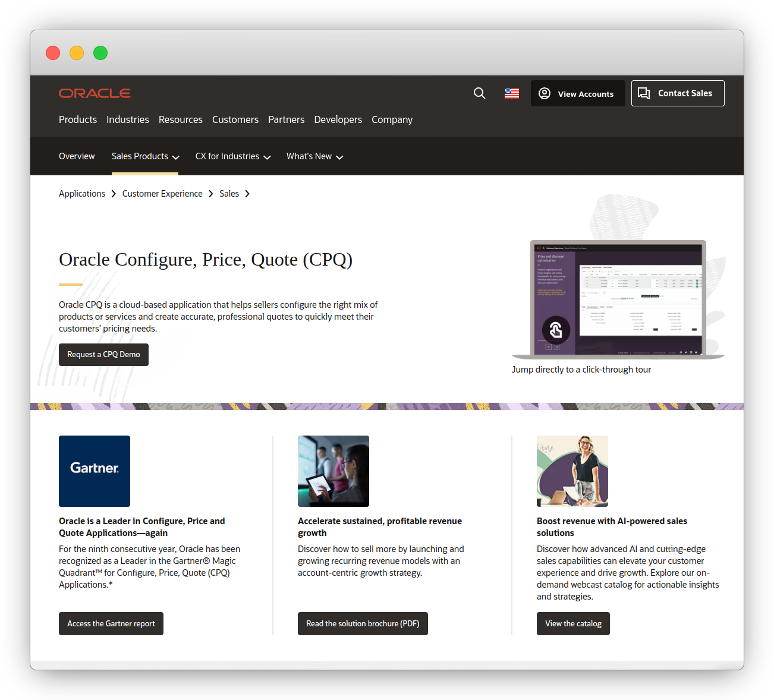Click the yellow minimize window button
774x700 pixels.
[77, 53]
